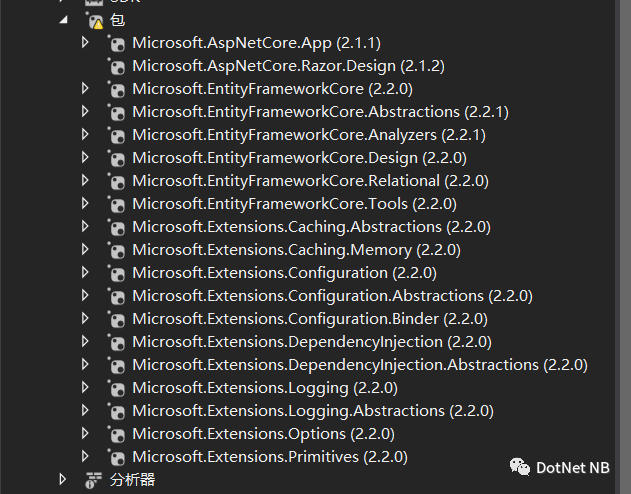Click the vertical scrollbar of Solution Explorer
631x494 pixels.
tap(623, 247)
